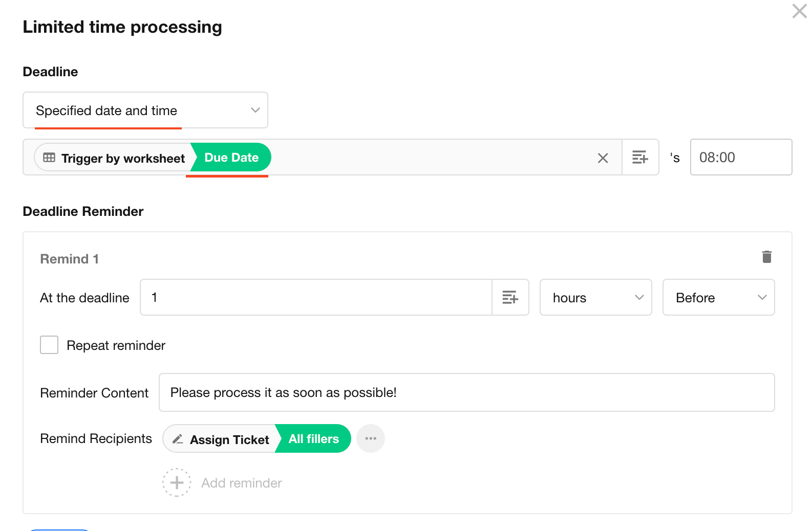Open more recipients ellipsis button
Image resolution: width=812 pixels, height=531 pixels.
point(371,439)
